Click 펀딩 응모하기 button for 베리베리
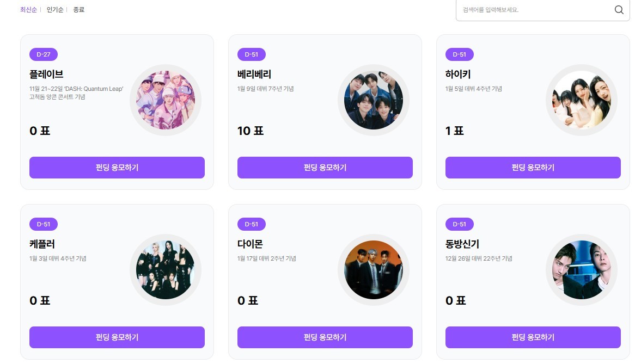This screenshot has width=635, height=364. pos(325,168)
